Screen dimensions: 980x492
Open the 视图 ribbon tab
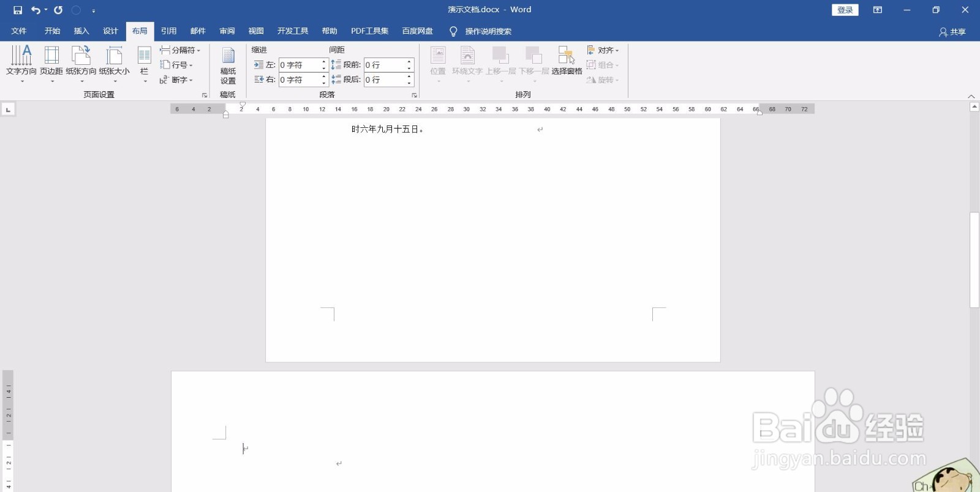tap(256, 31)
